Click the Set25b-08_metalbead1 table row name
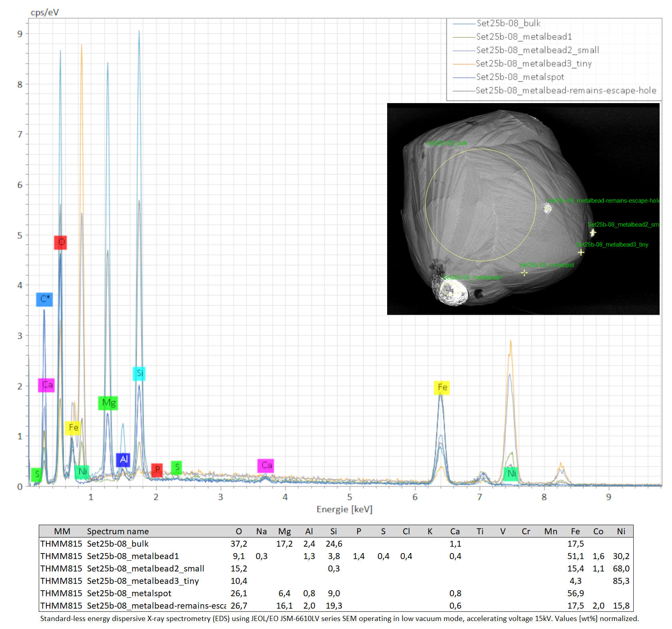Viewport: 672px width, 629px height. point(133,556)
